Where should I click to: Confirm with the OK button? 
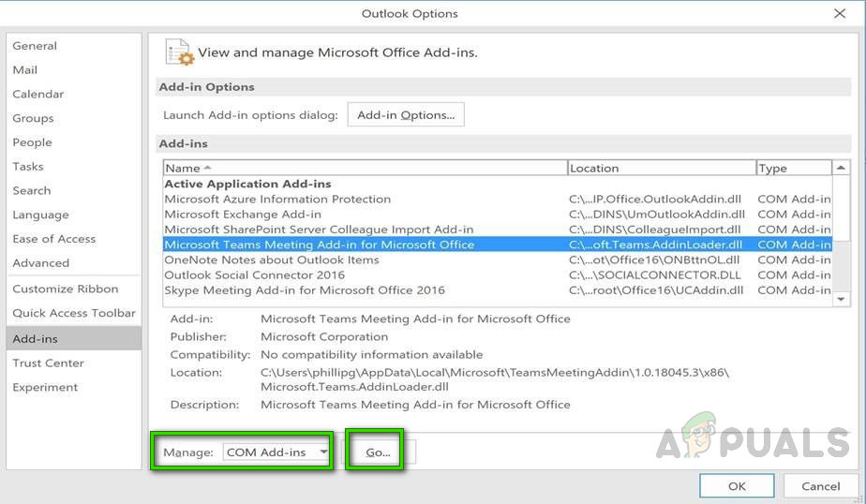[x=737, y=485]
